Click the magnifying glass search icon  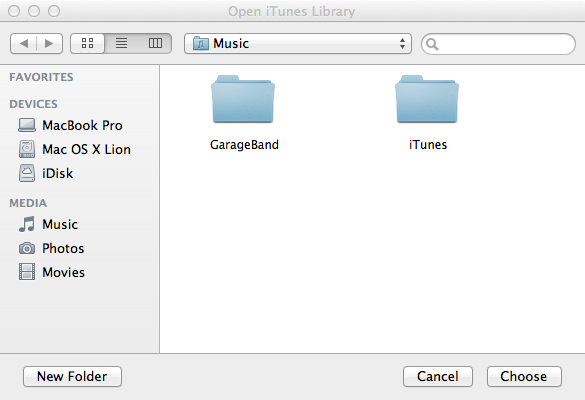[x=432, y=44]
